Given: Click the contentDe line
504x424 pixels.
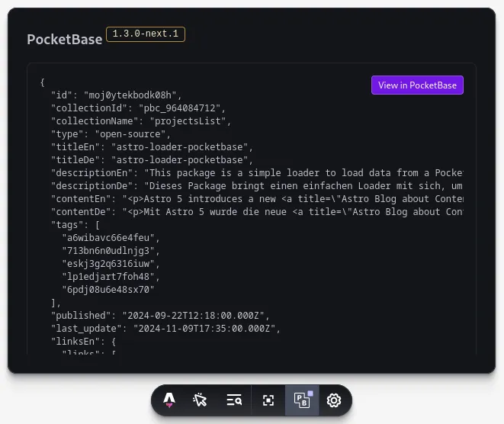Looking at the screenshot, I should click(x=257, y=212).
